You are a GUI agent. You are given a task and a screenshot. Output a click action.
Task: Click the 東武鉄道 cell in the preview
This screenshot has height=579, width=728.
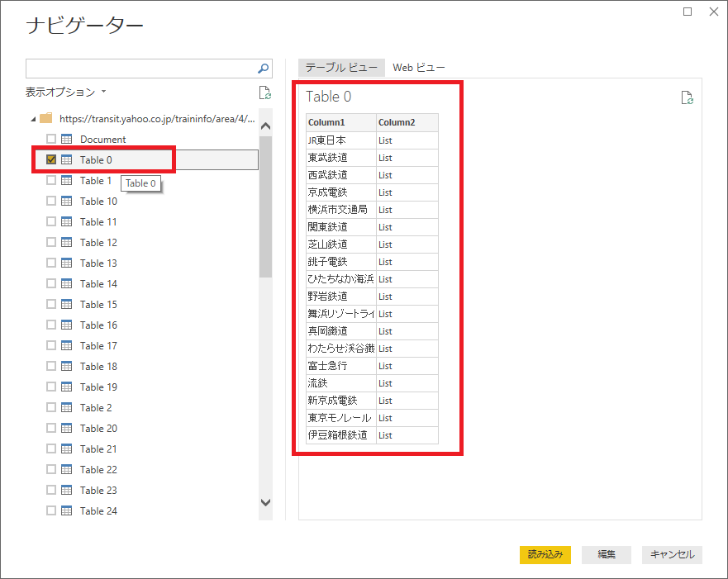pyautogui.click(x=341, y=158)
